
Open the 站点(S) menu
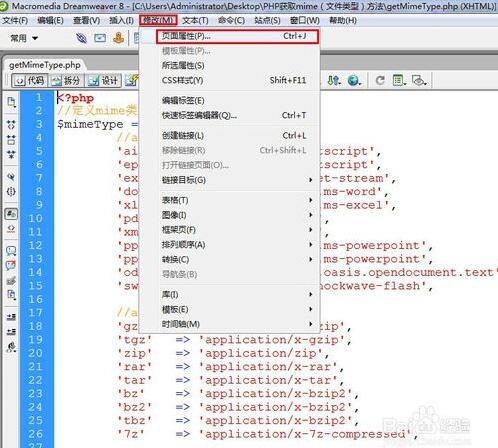tap(267, 21)
